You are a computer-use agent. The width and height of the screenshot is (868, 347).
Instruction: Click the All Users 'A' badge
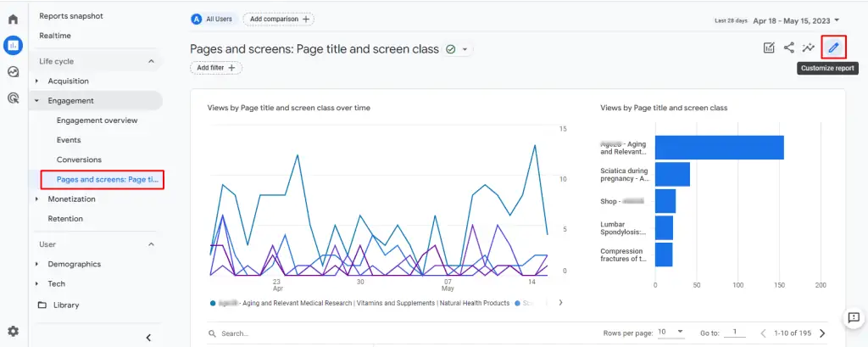196,19
